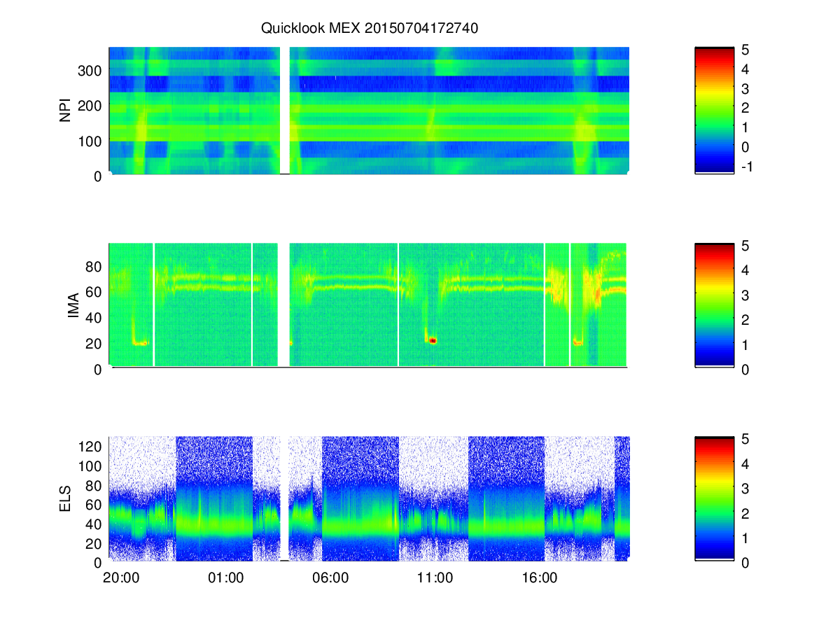
Task: Click the 3 label on ELS colorbar
Action: 746,489
